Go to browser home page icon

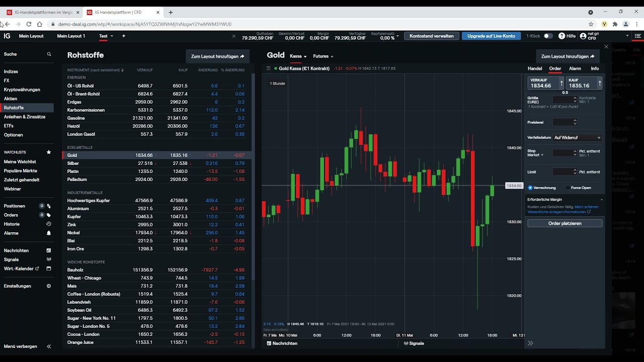click(x=39, y=24)
